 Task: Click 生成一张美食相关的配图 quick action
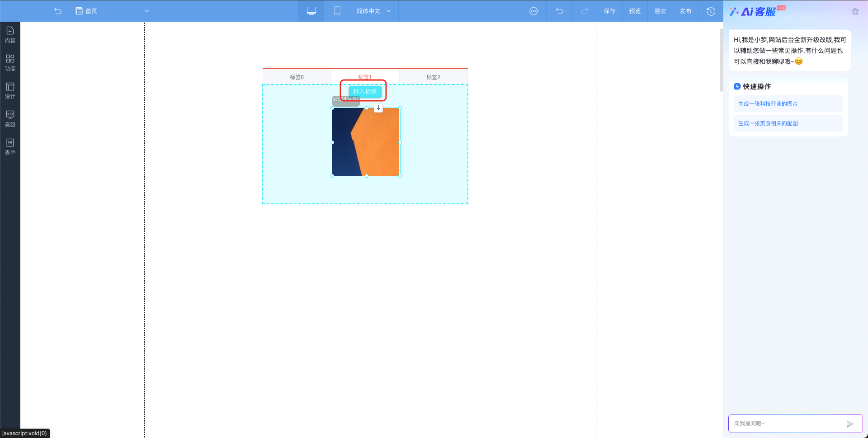coord(788,123)
